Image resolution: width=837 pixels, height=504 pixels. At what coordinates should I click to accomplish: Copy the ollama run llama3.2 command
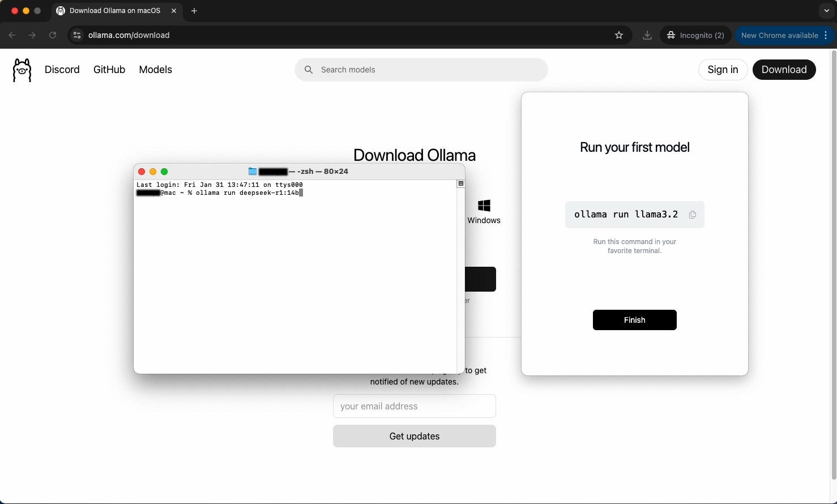692,215
